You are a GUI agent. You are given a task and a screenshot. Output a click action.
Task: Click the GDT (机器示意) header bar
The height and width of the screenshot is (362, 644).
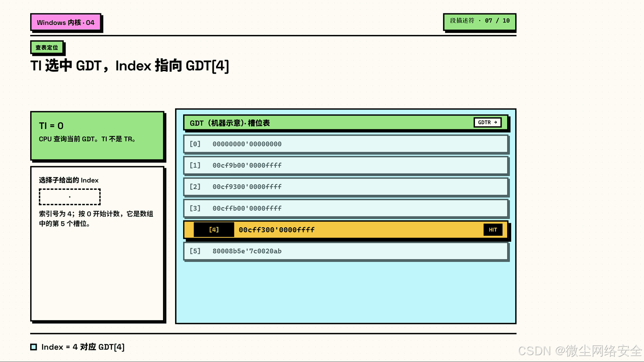(x=346, y=123)
